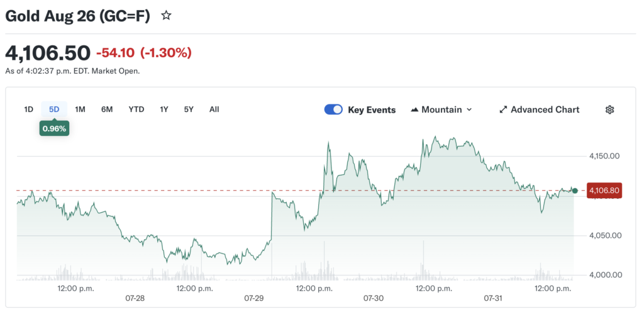Viewport: 644px width, 312px height.
Task: Click the 07-28 date label
Action: [x=135, y=298]
